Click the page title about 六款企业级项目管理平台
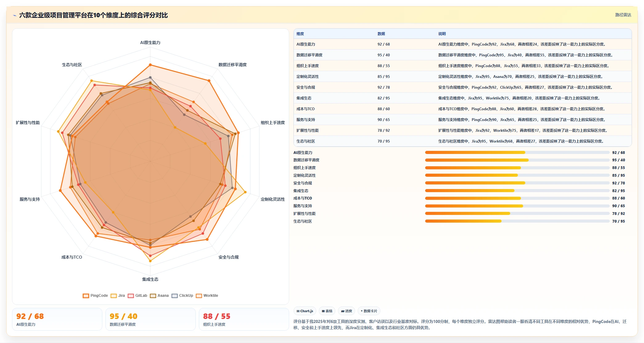 pos(93,15)
